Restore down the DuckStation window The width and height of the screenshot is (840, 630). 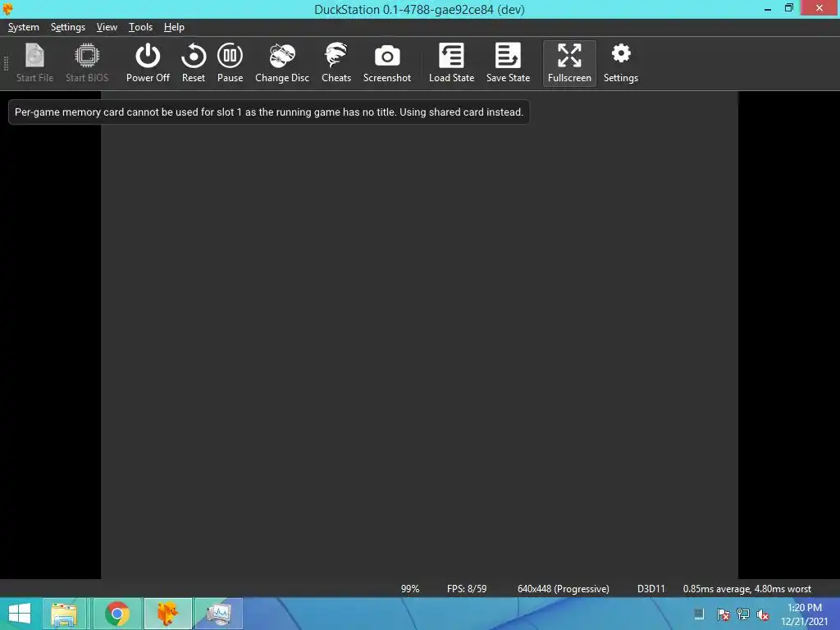point(788,8)
